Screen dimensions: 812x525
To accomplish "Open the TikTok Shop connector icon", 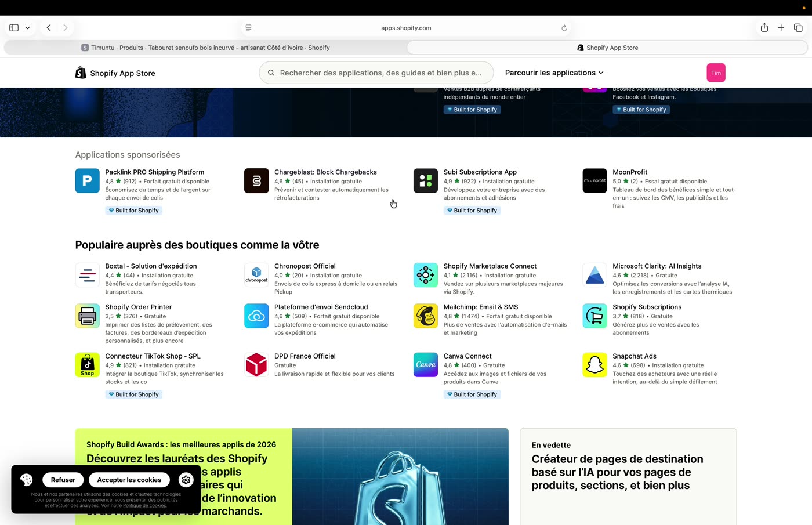I will point(87,365).
